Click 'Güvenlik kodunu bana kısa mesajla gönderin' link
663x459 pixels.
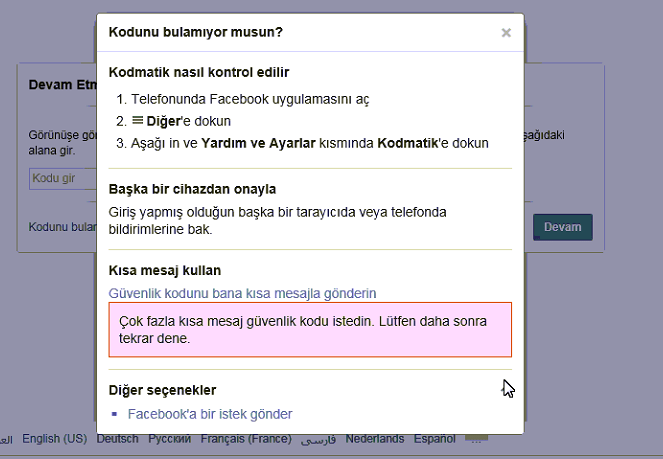(x=242, y=293)
